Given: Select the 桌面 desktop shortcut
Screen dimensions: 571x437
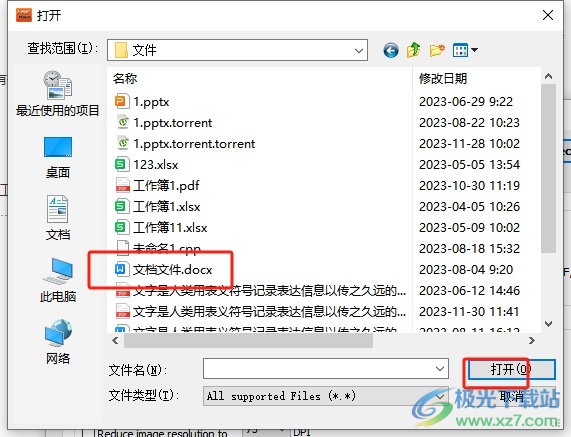Looking at the screenshot, I should [x=58, y=157].
